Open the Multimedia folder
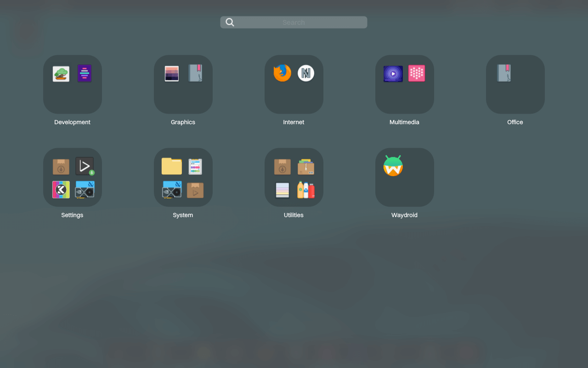Screen dimensions: 588x368 click(x=404, y=84)
